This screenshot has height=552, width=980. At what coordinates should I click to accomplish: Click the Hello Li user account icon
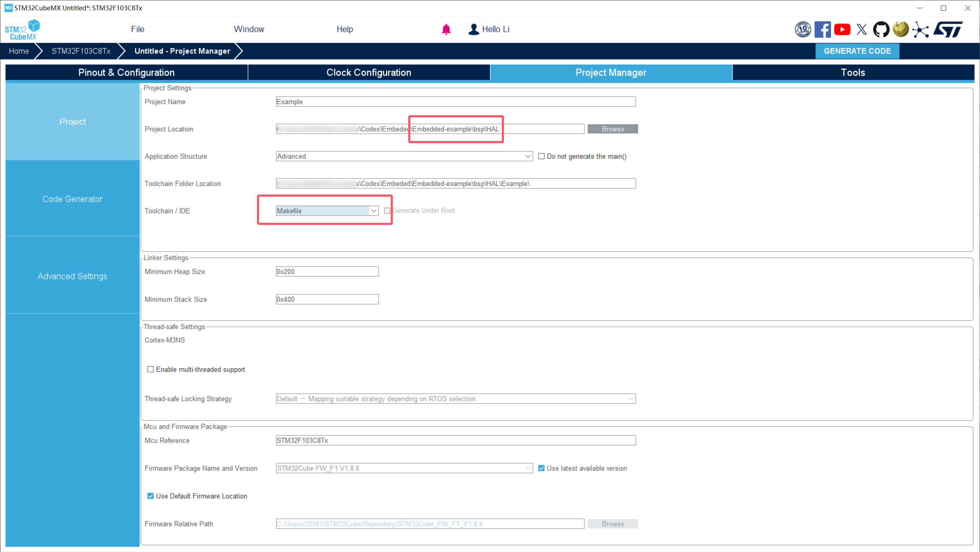[474, 29]
